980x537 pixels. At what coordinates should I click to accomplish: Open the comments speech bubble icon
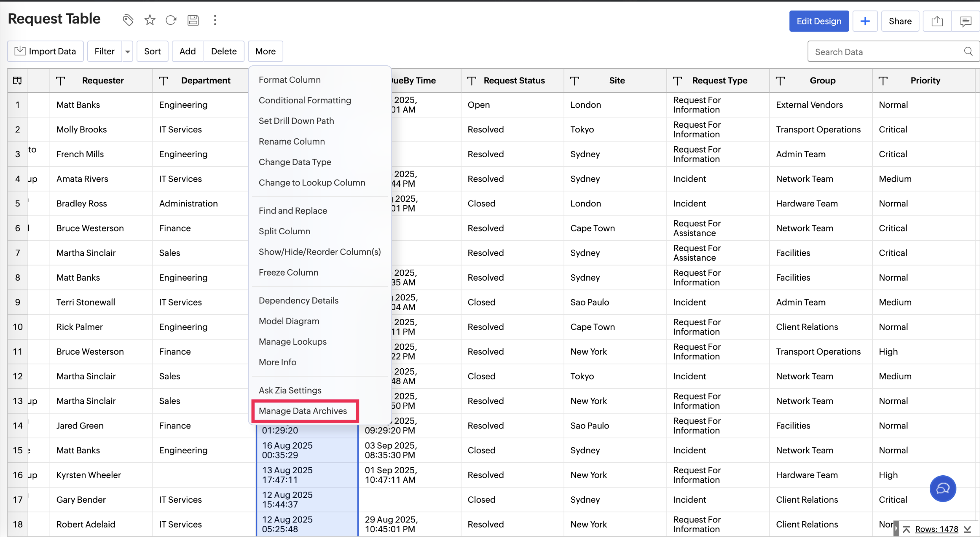click(965, 21)
